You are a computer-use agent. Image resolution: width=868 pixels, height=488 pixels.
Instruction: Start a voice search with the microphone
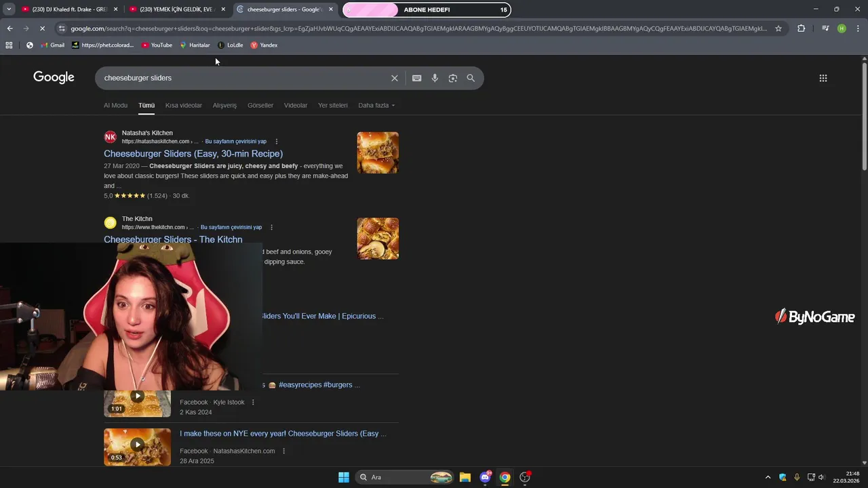coord(435,78)
